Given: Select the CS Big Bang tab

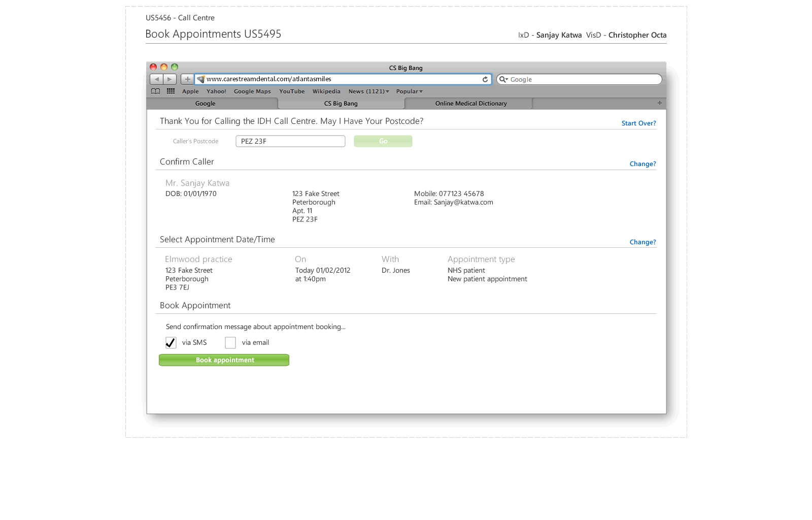Looking at the screenshot, I should tap(341, 104).
